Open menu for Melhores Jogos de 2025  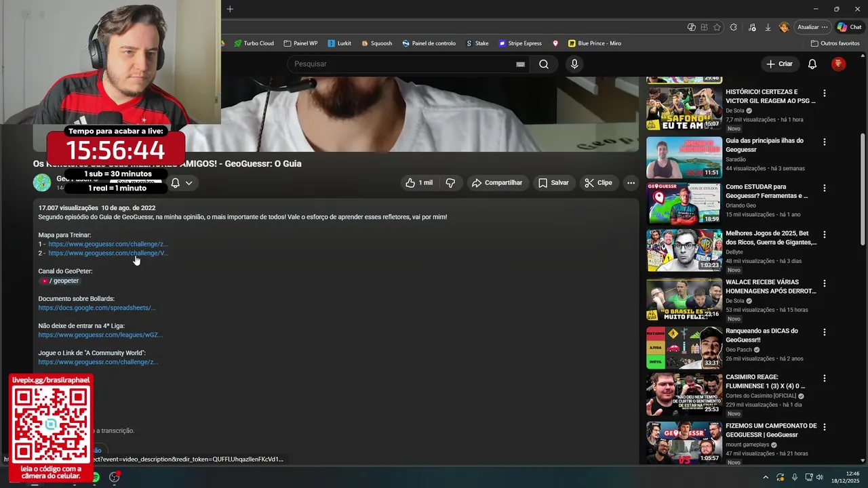tap(825, 235)
